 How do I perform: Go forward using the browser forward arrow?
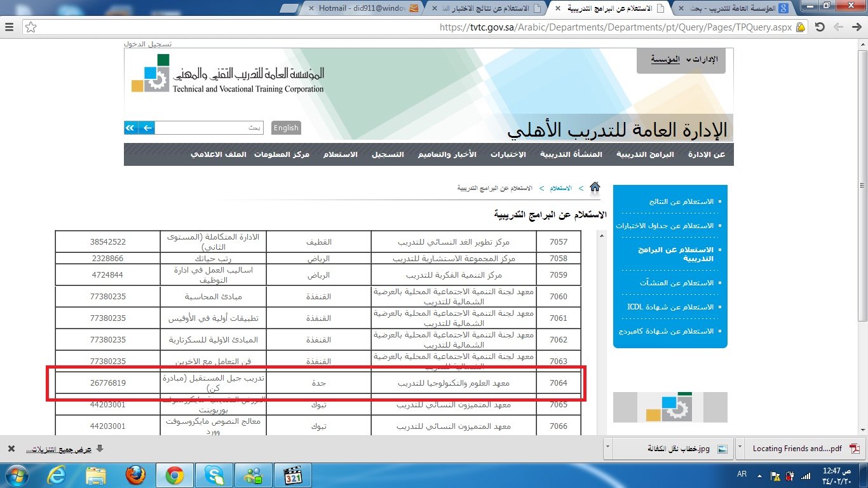pos(839,27)
